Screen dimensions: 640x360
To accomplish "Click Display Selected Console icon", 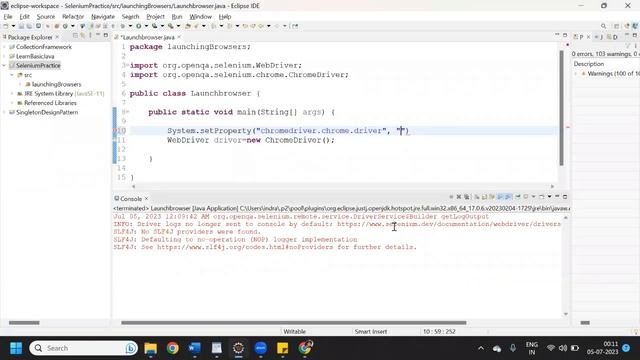I will click(x=526, y=197).
